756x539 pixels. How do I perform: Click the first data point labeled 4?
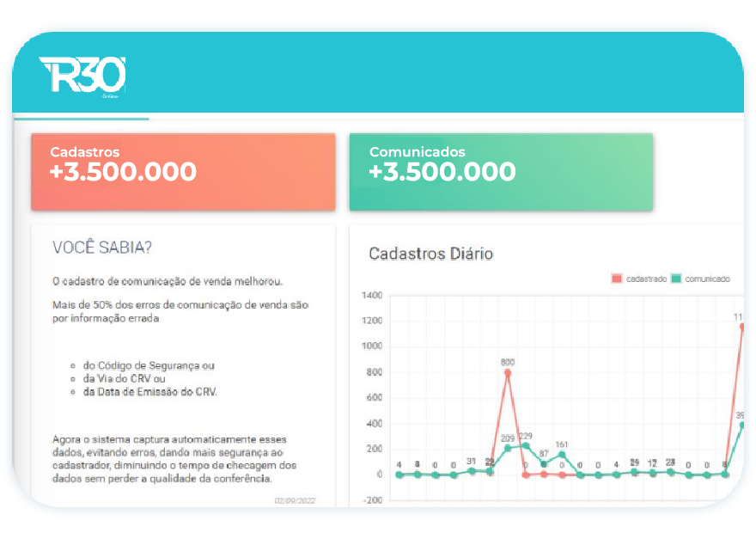(399, 474)
